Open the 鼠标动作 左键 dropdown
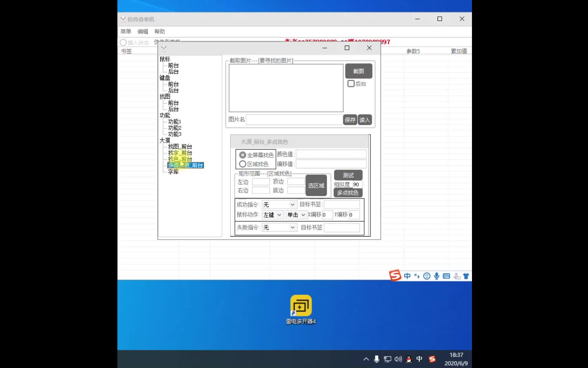 pos(273,215)
